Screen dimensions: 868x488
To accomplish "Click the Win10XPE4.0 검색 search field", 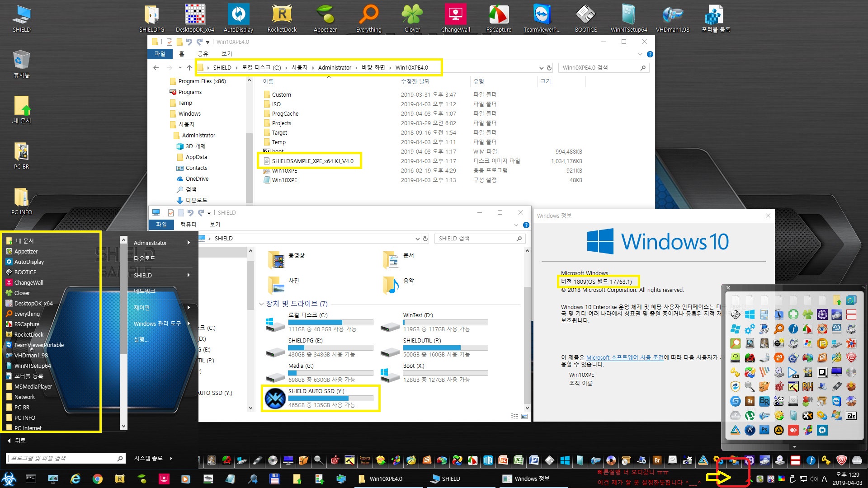I will [604, 68].
